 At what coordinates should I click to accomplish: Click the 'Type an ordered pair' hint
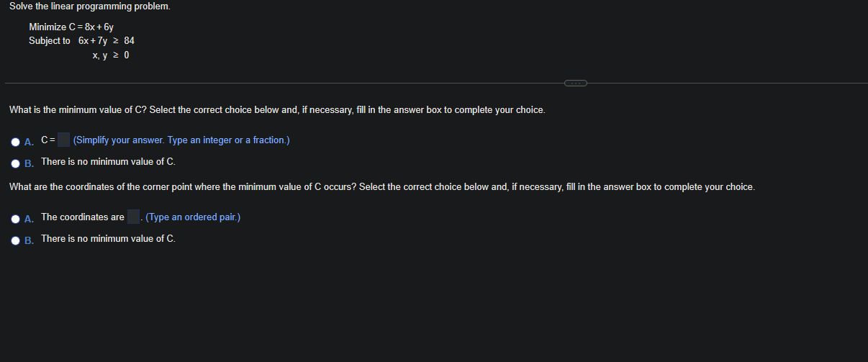[x=193, y=217]
